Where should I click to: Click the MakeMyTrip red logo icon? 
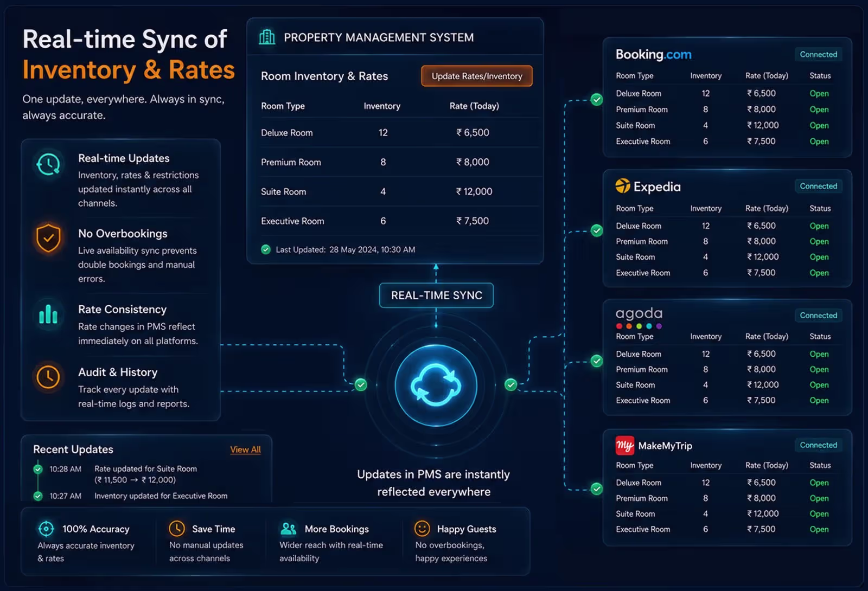625,446
